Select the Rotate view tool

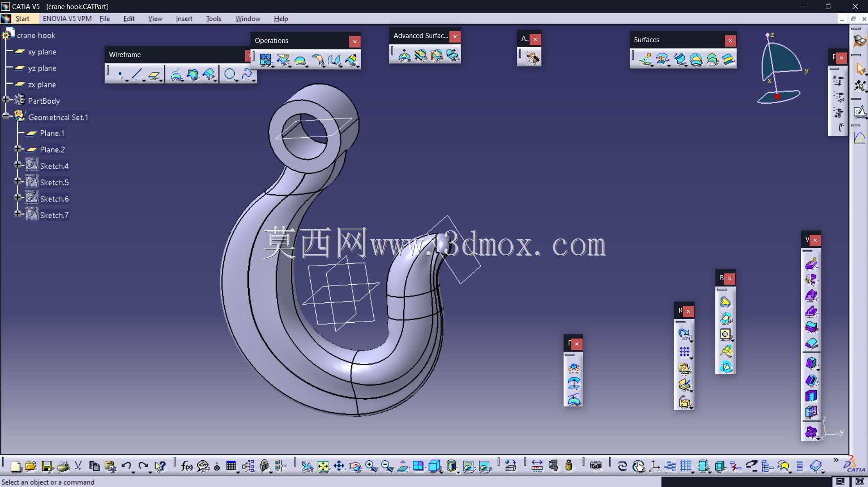(x=356, y=466)
